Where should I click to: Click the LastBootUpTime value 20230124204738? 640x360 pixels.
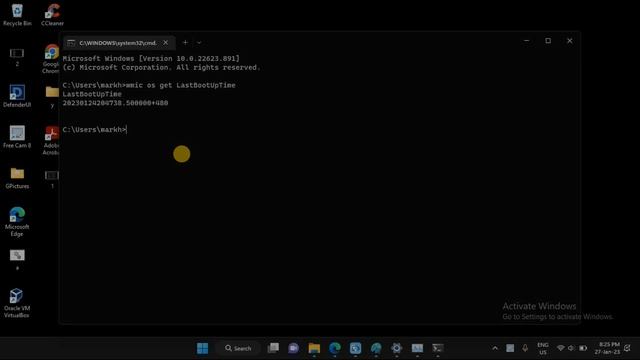(x=115, y=103)
